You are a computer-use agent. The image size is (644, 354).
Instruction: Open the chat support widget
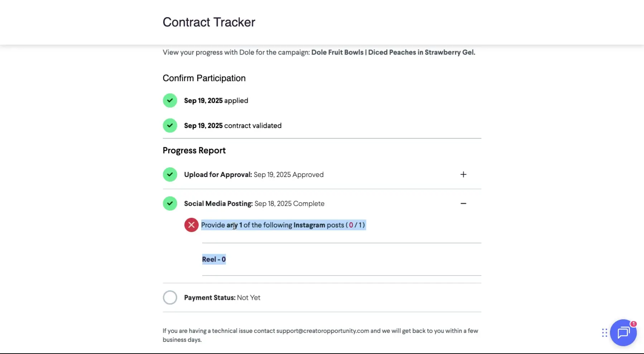(x=624, y=333)
